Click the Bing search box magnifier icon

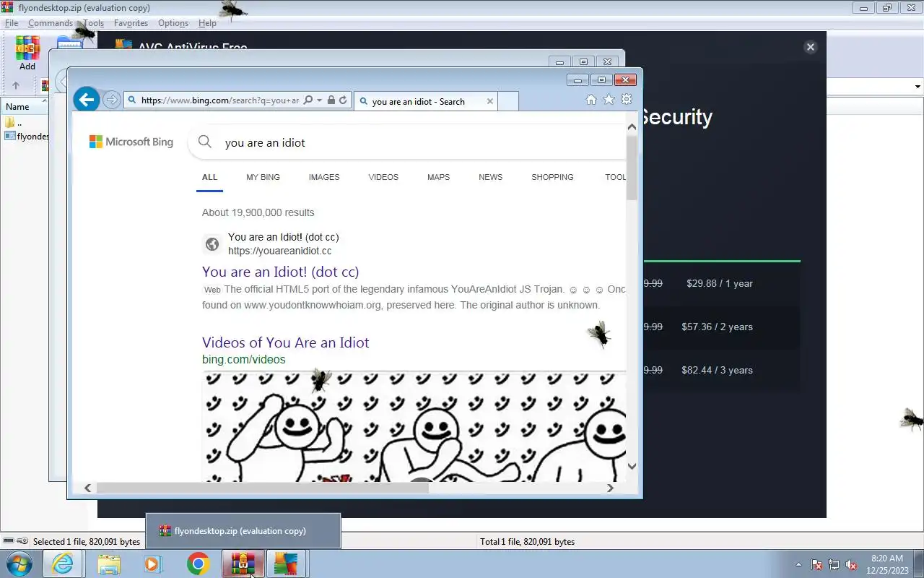click(x=205, y=142)
